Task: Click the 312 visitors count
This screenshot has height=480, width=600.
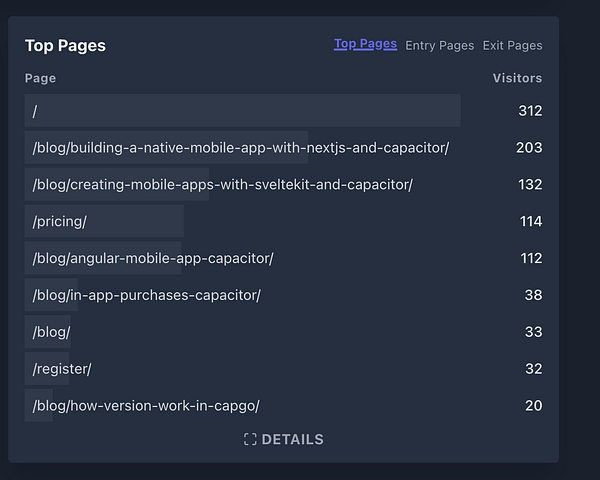Action: (x=529, y=111)
